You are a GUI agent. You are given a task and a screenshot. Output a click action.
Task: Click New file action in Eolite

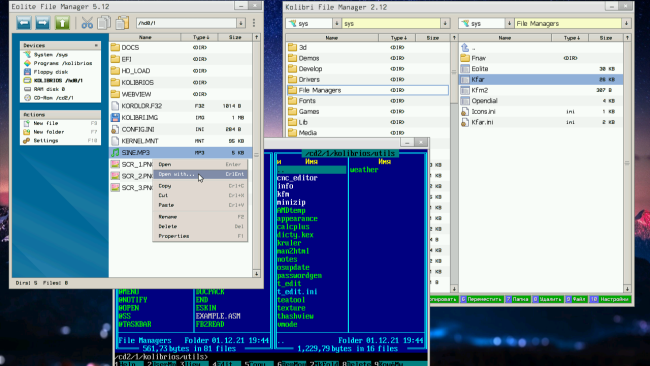point(60,123)
